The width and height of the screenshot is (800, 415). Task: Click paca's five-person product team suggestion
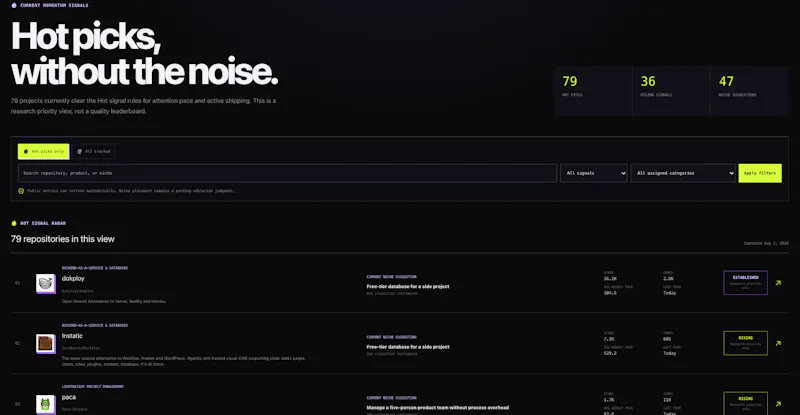click(x=437, y=407)
